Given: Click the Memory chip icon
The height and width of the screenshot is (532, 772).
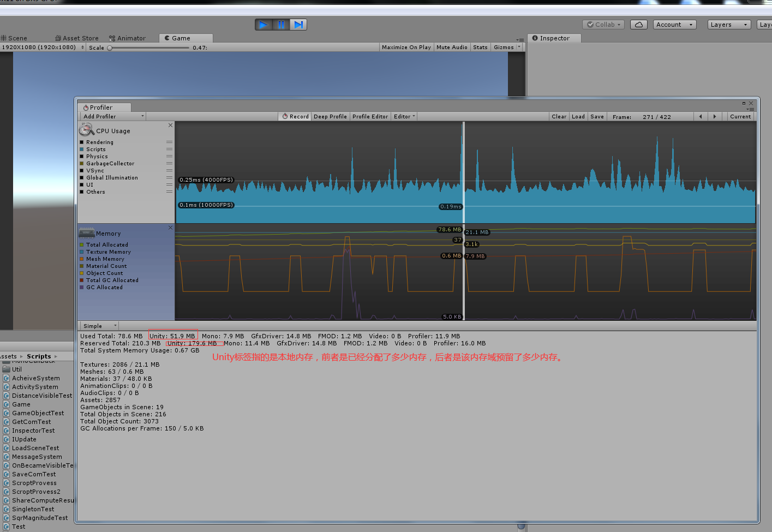Looking at the screenshot, I should pos(87,233).
